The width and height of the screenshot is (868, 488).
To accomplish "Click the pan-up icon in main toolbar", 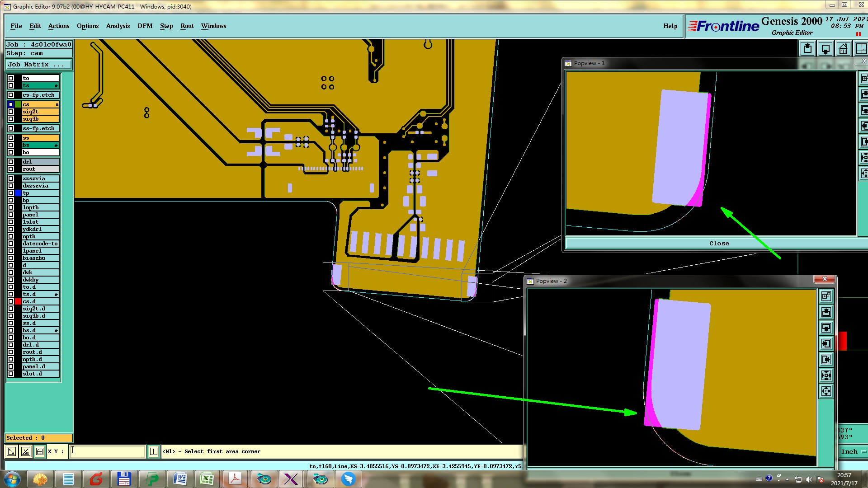I will tap(807, 48).
